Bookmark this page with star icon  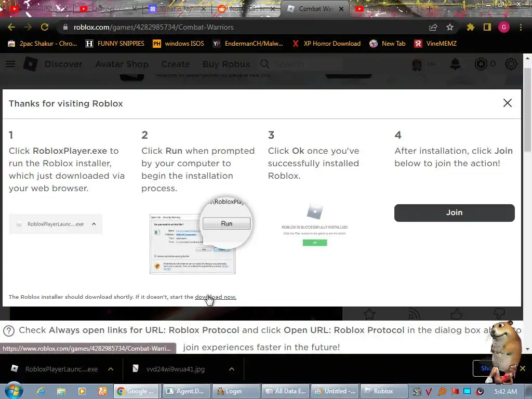coord(449,27)
